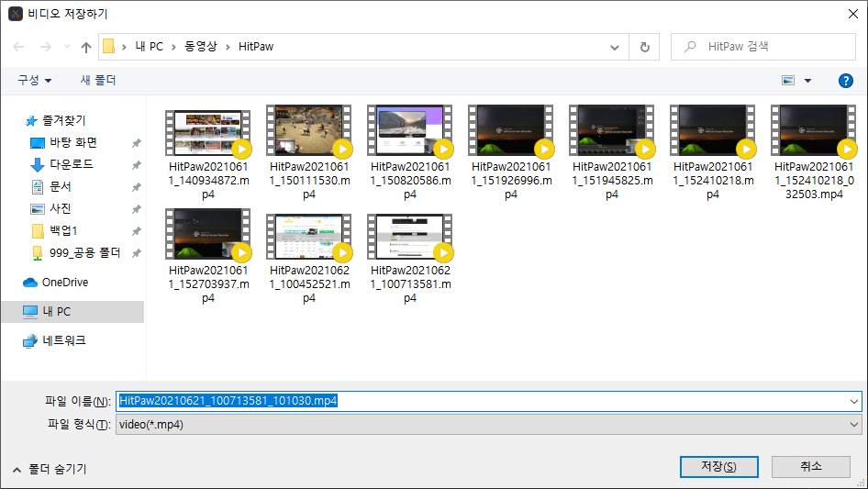Select video thumbnail HitPaw20210611_150820586.mp4
Viewport: 868px width, 489px height.
point(409,130)
